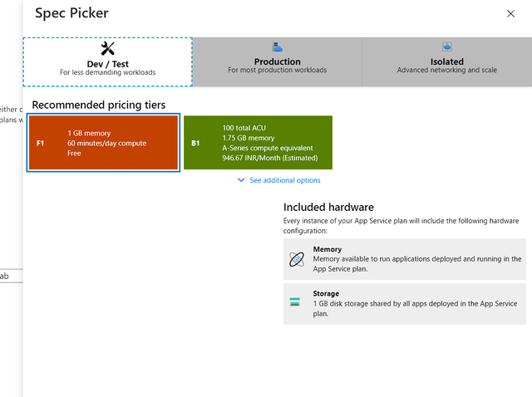
Task: Choose the F1 free pricing tier card
Action: pyautogui.click(x=103, y=143)
